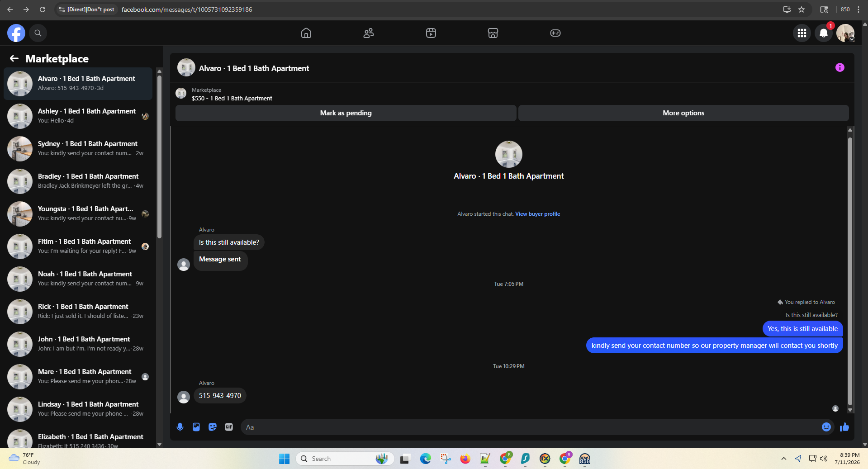
Task: Click the browser address bar URL
Action: pyautogui.click(x=187, y=9)
